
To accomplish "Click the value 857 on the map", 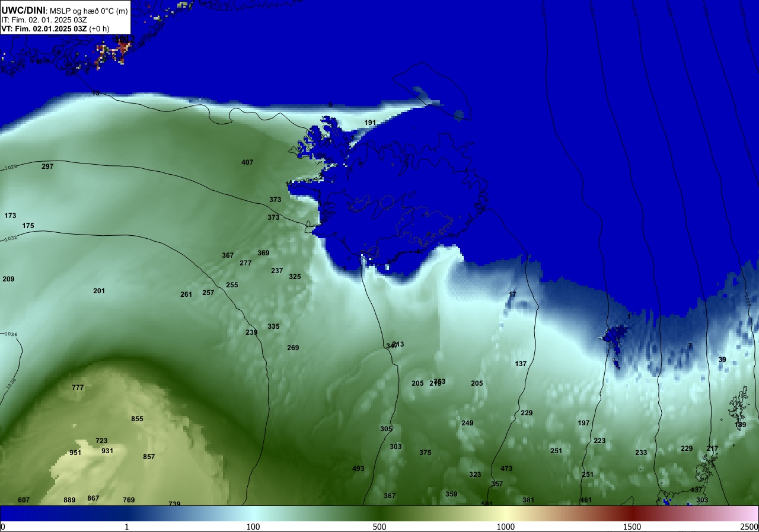I will coord(149,457).
